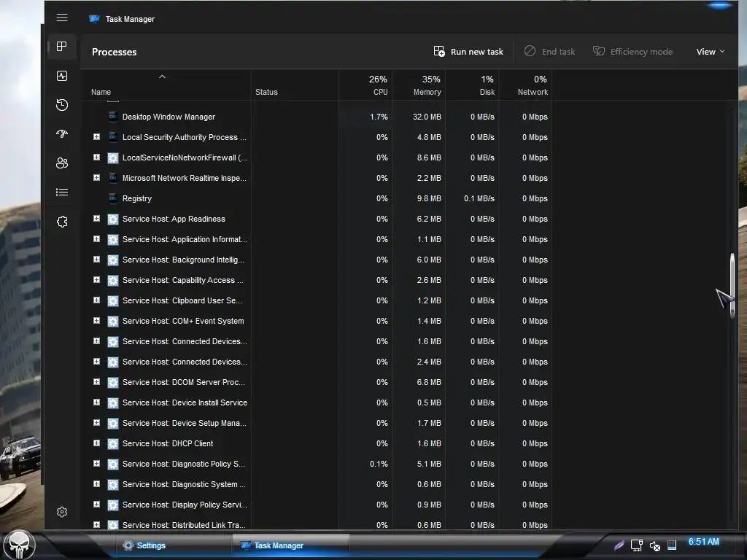747x560 pixels.
Task: Click the 1.7% CPU value
Action: coord(379,117)
